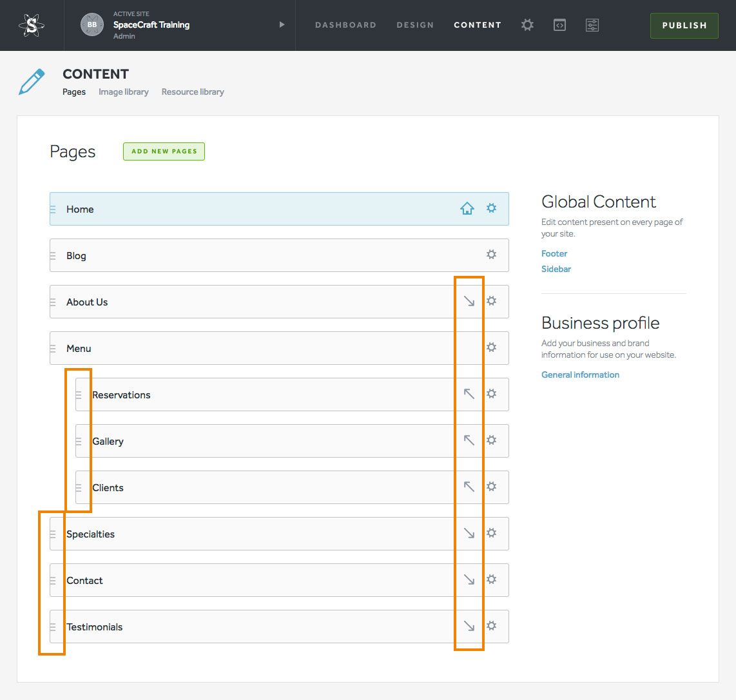Open settings gear for About Us
Screen dimensions: 736x700
(492, 301)
